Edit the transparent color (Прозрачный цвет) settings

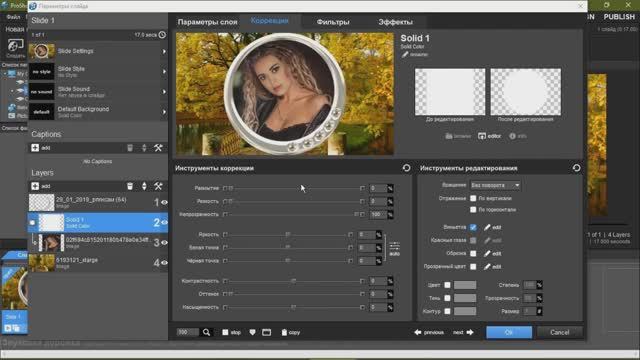coord(493,267)
